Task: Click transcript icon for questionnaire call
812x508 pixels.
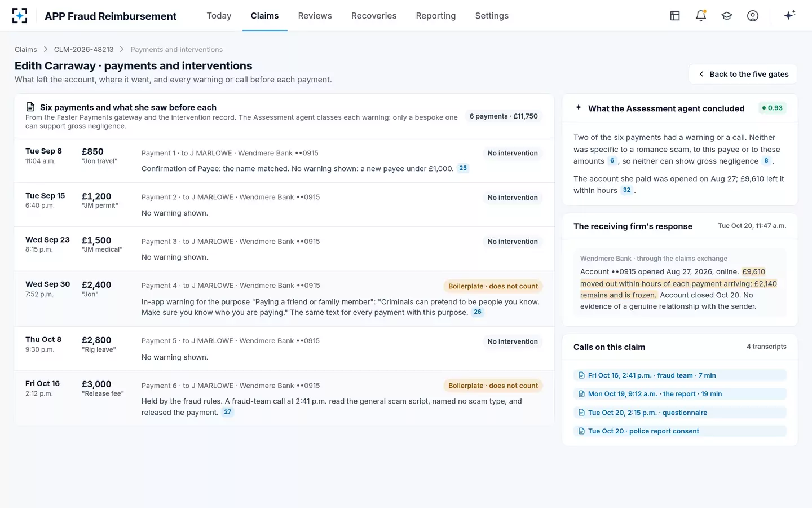Action: click(581, 413)
